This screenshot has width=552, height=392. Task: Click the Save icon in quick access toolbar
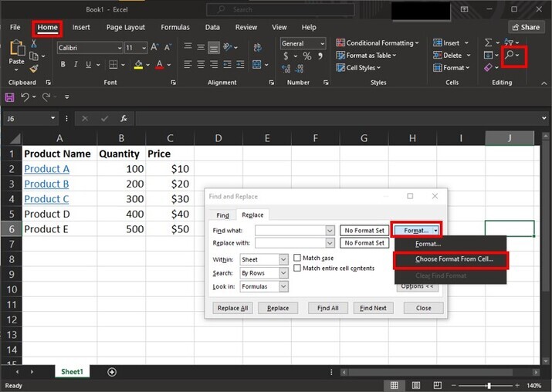[9, 97]
